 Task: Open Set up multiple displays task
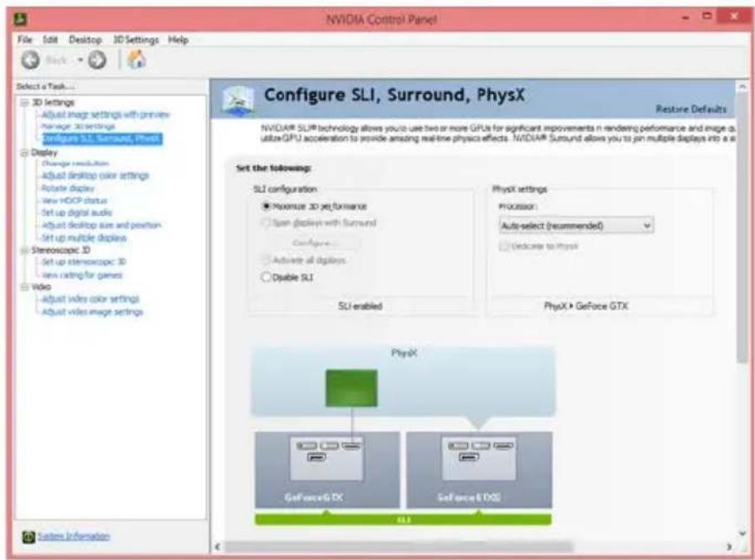[x=84, y=238]
